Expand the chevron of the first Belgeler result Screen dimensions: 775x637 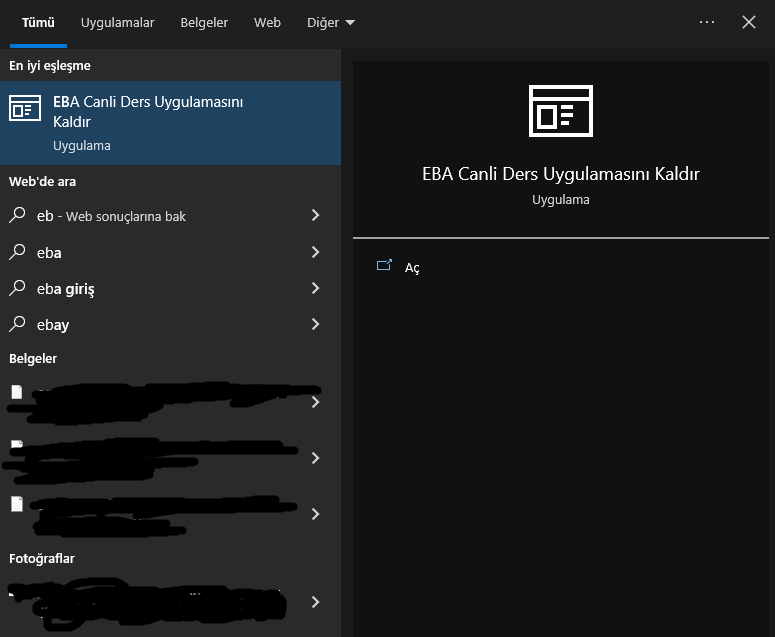pos(315,402)
